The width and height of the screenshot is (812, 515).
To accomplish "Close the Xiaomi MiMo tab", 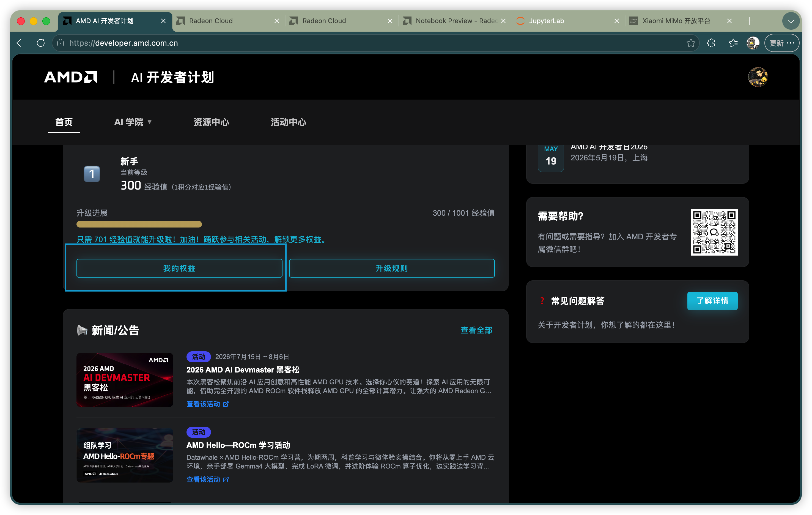I will pos(729,21).
